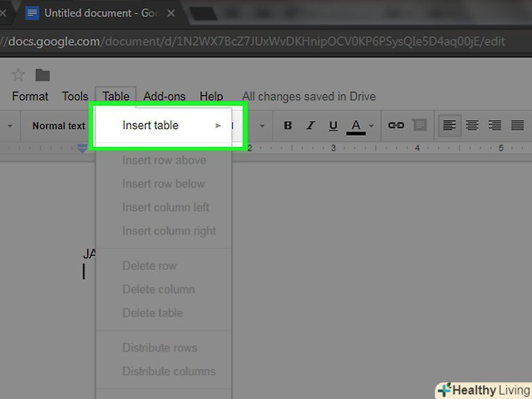532x399 pixels.
Task: Select Insert row below
Action: (x=164, y=183)
